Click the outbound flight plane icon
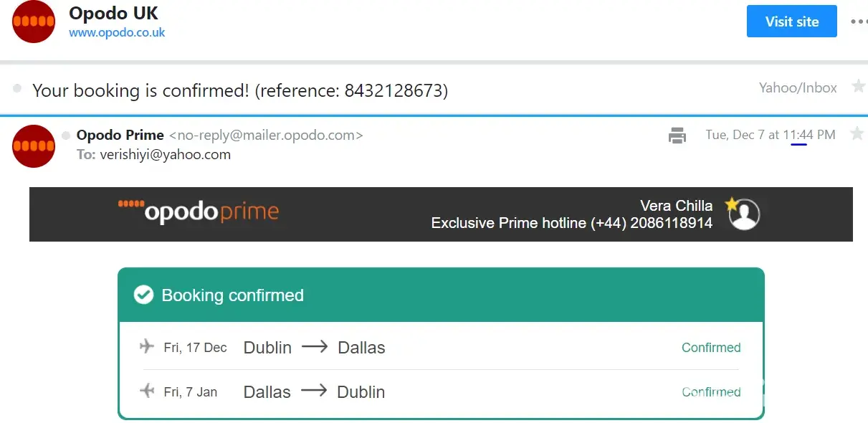The height and width of the screenshot is (423, 868). click(x=147, y=347)
